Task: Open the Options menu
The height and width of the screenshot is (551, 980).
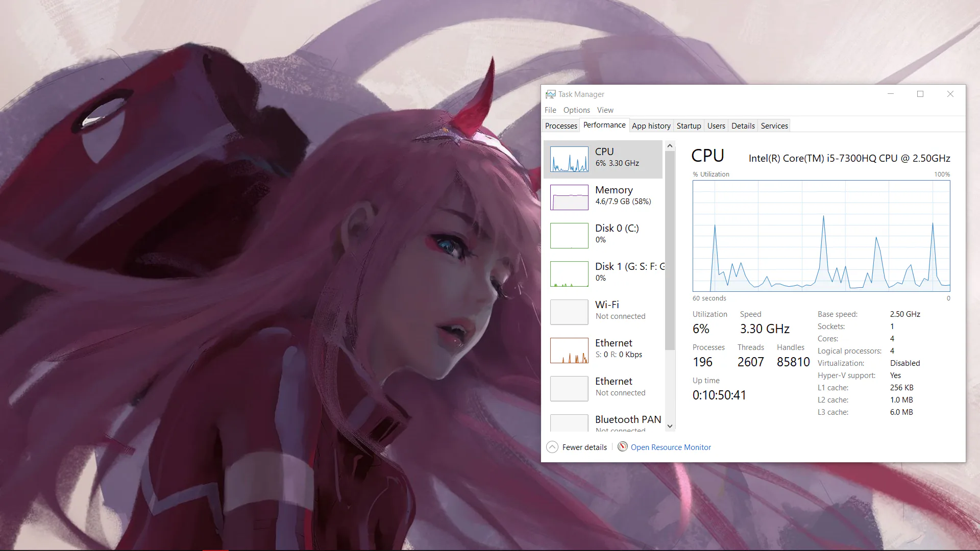Action: tap(577, 110)
